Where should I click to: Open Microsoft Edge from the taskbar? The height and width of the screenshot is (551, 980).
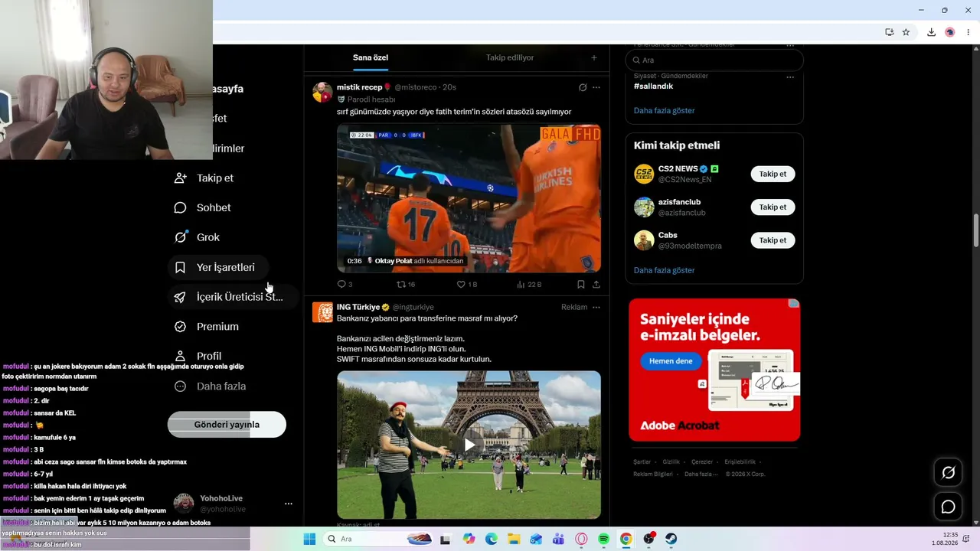pos(492,539)
